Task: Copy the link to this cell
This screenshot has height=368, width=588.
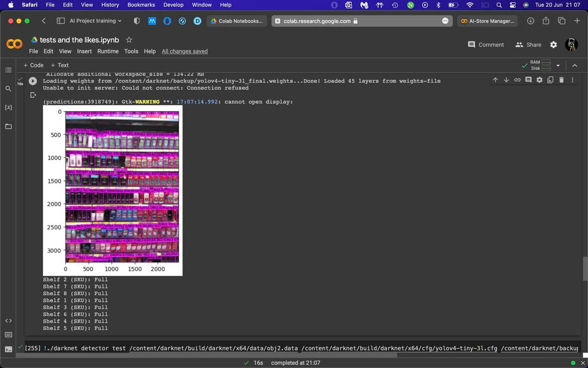Action: click(517, 80)
